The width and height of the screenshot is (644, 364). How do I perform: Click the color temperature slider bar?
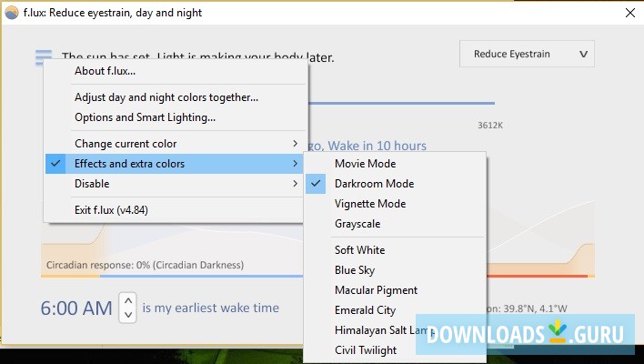point(401,103)
